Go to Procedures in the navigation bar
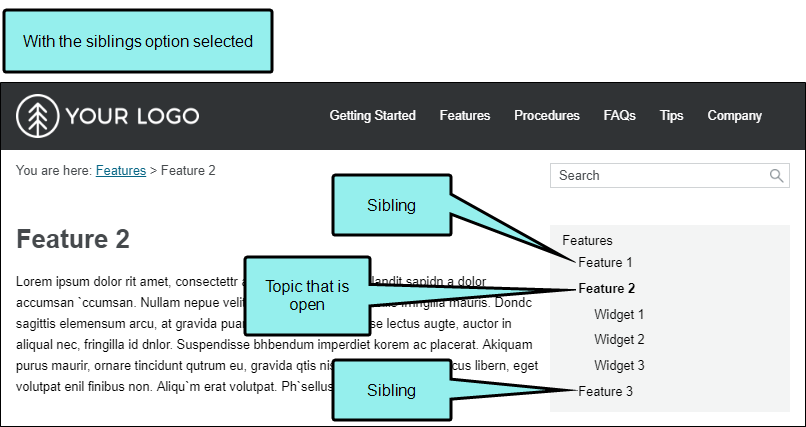This screenshot has height=427, width=806. [x=547, y=116]
